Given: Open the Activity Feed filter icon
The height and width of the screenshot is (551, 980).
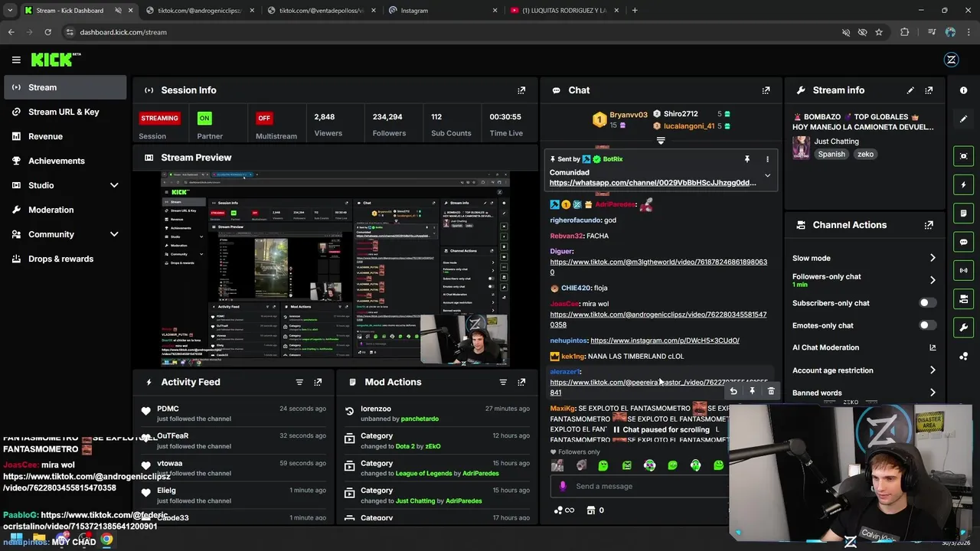Looking at the screenshot, I should coord(299,382).
